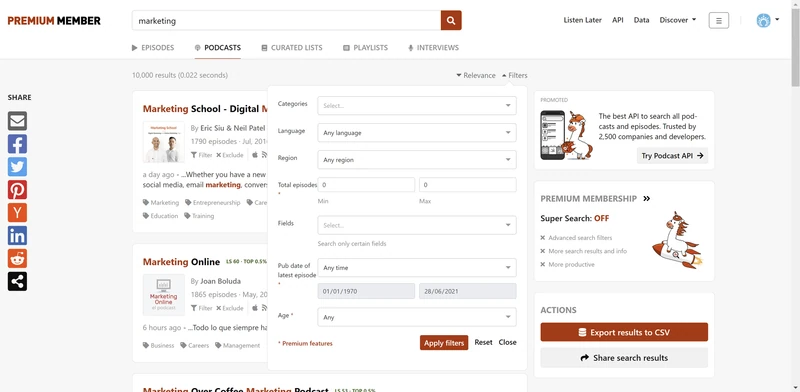Click the Training tag

pos(199,216)
